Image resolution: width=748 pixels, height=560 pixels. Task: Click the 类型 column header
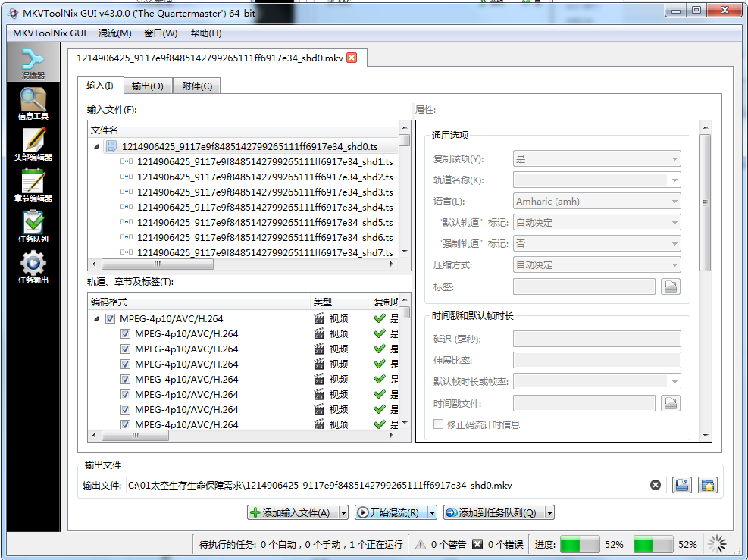pyautogui.click(x=340, y=302)
